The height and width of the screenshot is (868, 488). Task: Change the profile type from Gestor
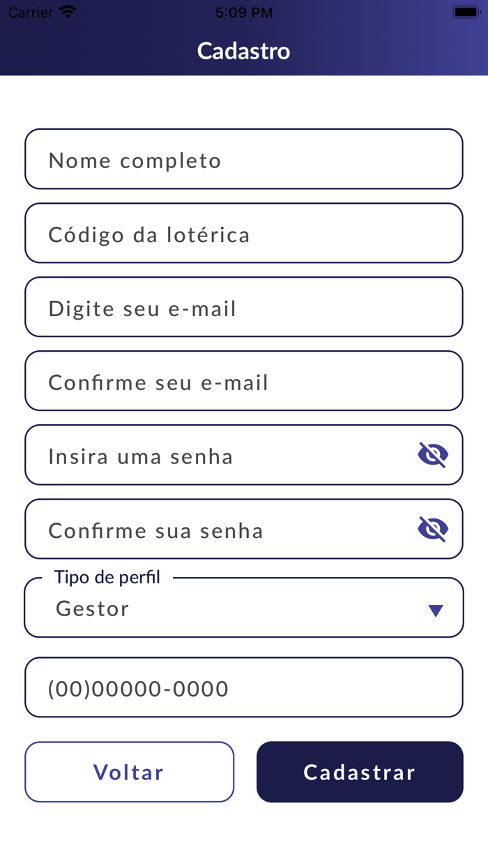243,607
